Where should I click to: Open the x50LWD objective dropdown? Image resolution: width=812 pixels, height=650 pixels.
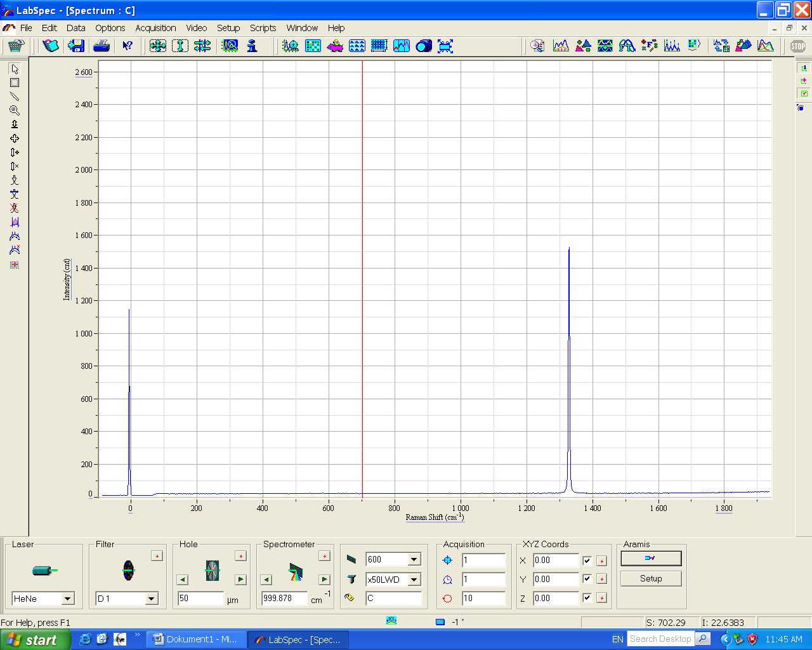point(414,580)
